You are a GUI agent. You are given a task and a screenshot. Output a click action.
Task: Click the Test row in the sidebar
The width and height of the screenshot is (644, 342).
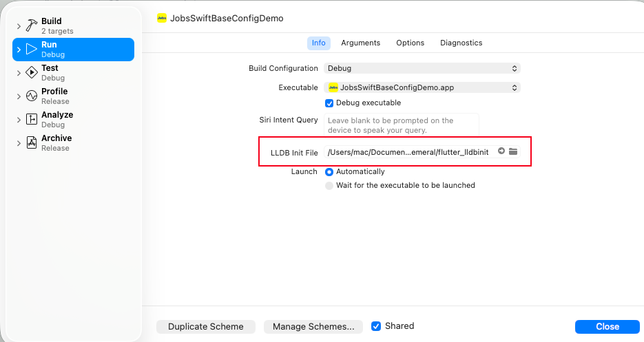coord(73,73)
